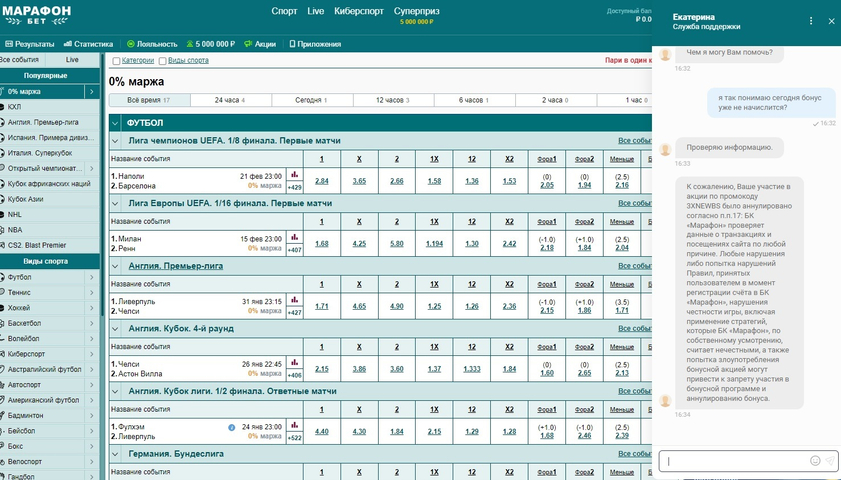This screenshot has height=480, width=841.
Task: Open the 5 000 000 ₽ prize link
Action: click(211, 44)
